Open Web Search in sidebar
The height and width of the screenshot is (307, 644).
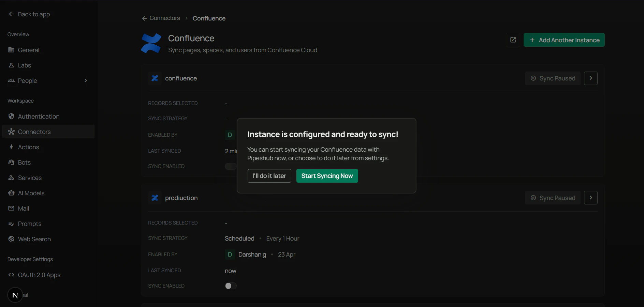[48, 239]
